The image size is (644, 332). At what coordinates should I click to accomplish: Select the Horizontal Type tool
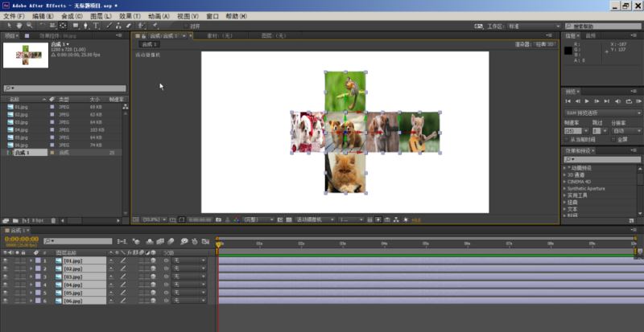[x=96, y=26]
